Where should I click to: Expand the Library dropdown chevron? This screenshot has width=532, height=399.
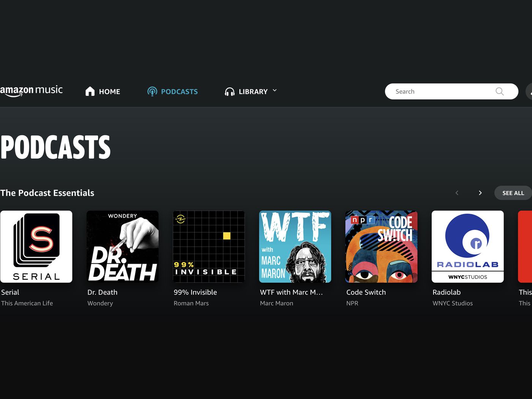click(275, 90)
